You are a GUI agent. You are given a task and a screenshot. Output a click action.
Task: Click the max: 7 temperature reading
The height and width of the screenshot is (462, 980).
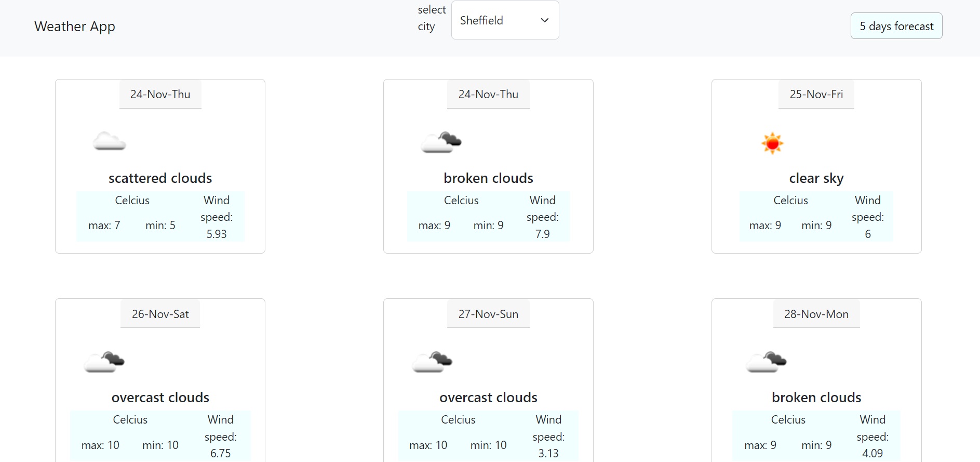pyautogui.click(x=104, y=226)
